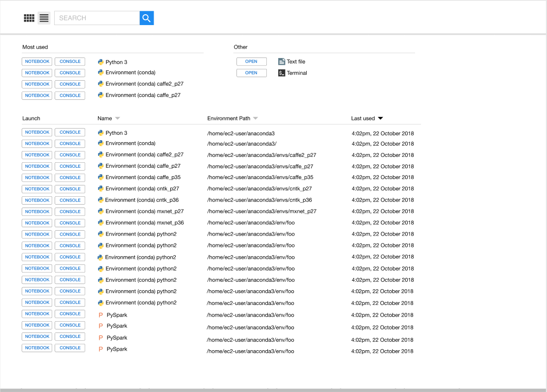
Task: Click the Text file document icon
Action: (x=282, y=61)
